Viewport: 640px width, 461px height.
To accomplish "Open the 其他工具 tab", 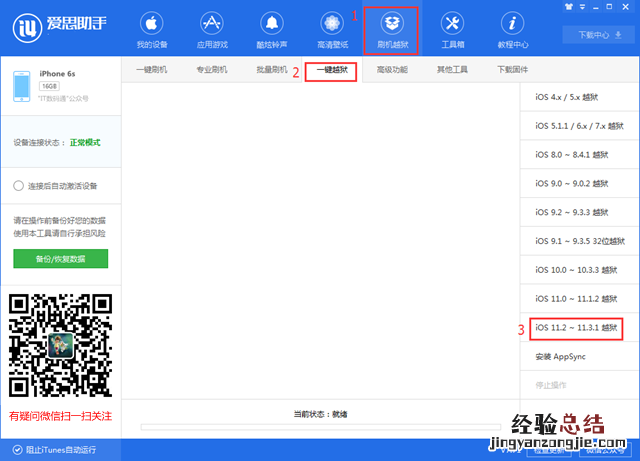I will tap(452, 69).
